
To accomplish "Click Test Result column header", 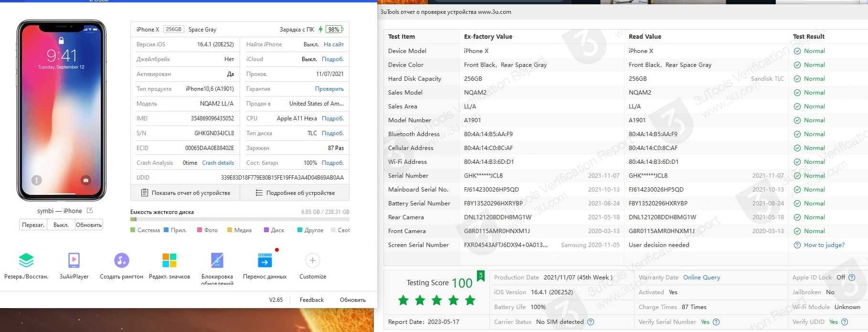I will 809,37.
